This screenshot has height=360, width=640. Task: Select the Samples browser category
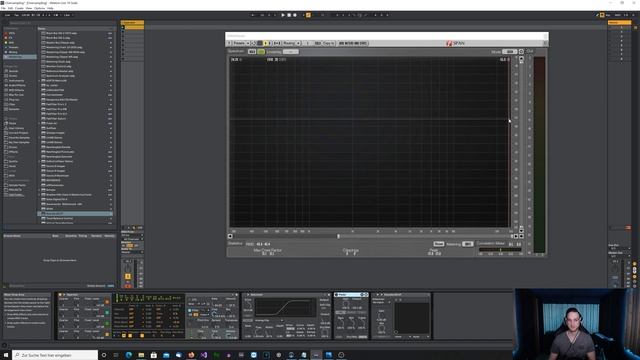coord(13,109)
